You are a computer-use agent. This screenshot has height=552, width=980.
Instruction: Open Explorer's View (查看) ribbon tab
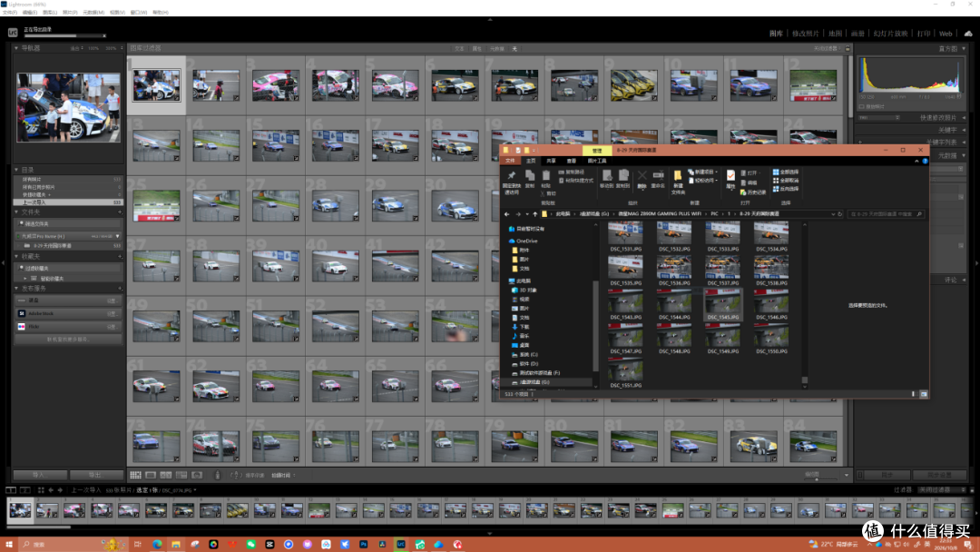[571, 161]
